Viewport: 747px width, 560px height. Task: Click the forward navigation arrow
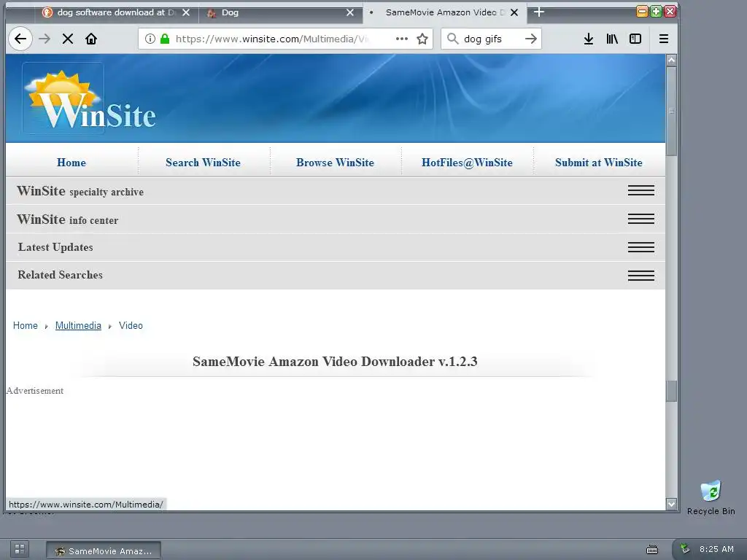click(44, 39)
